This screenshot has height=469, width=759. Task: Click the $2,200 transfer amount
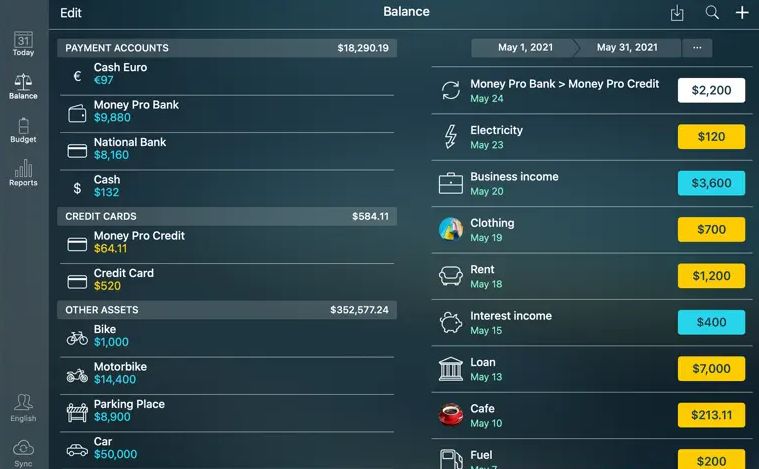click(711, 90)
